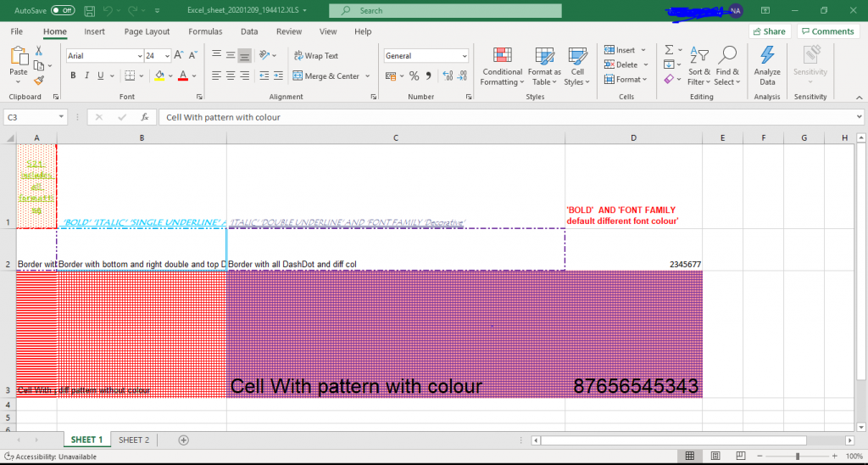Open Cell Styles dropdown
The width and height of the screenshot is (868, 465).
(x=577, y=66)
